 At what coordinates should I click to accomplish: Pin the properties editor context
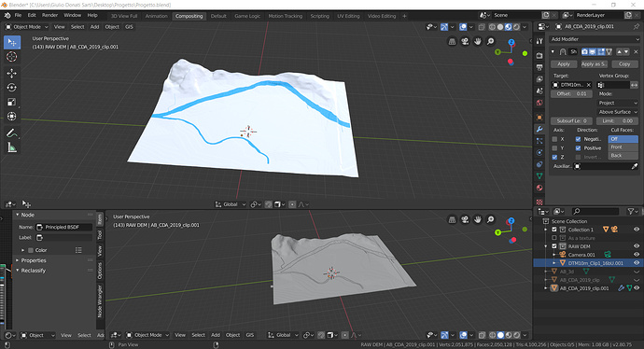click(637, 26)
